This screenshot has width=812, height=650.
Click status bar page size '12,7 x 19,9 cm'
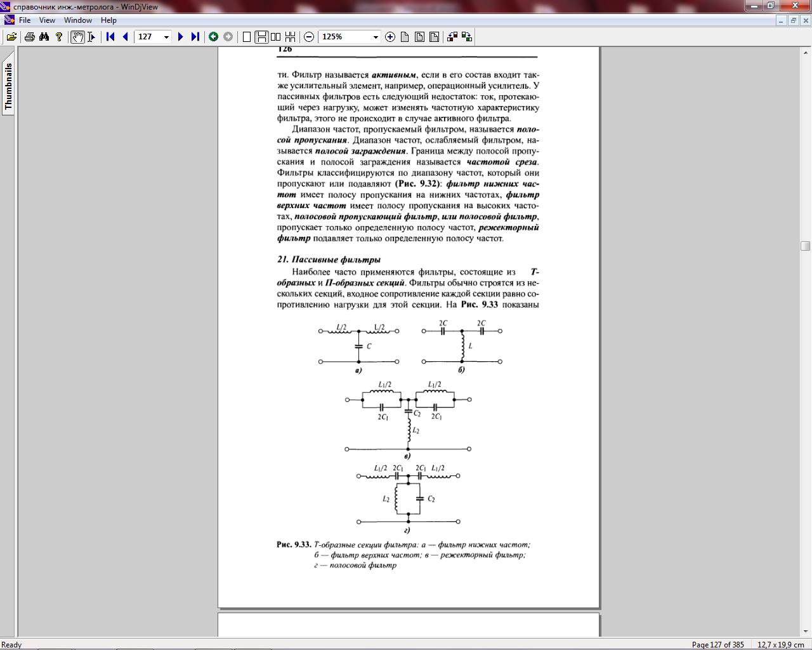tap(781, 644)
